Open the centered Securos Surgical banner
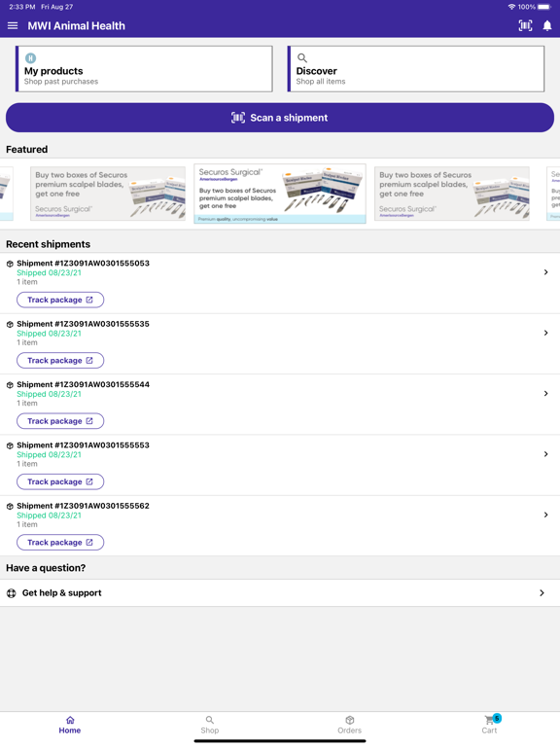This screenshot has width=560, height=747. (280, 194)
